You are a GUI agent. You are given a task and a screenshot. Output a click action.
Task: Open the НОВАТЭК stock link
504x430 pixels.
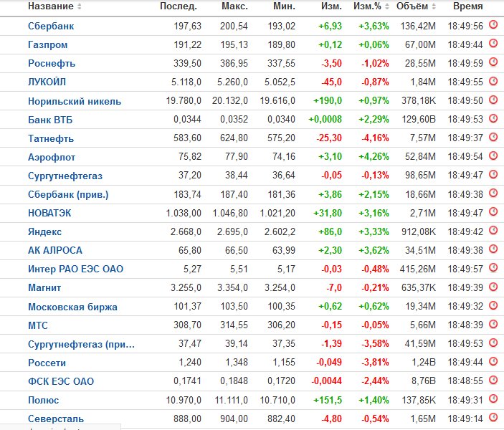tap(49, 213)
